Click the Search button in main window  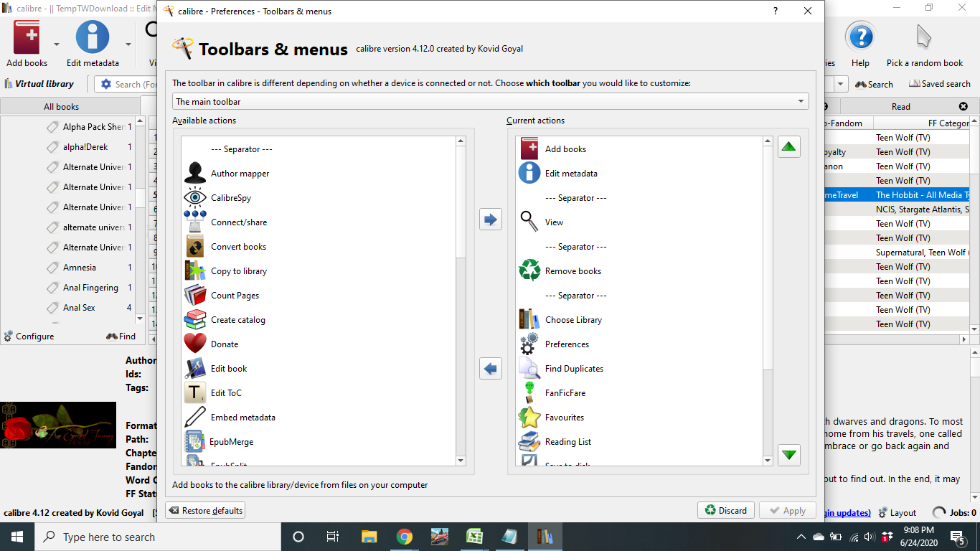click(x=874, y=84)
